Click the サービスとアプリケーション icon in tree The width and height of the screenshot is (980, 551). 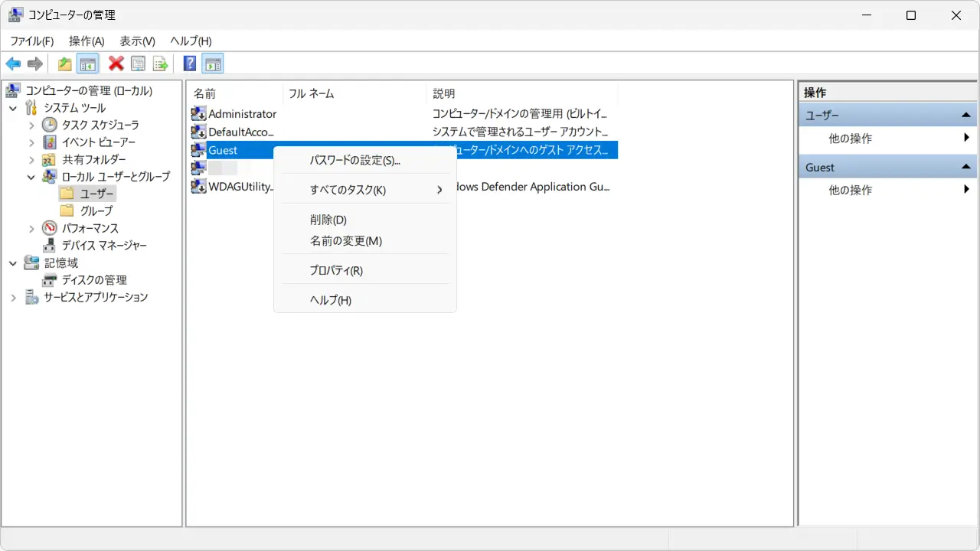pyautogui.click(x=31, y=297)
